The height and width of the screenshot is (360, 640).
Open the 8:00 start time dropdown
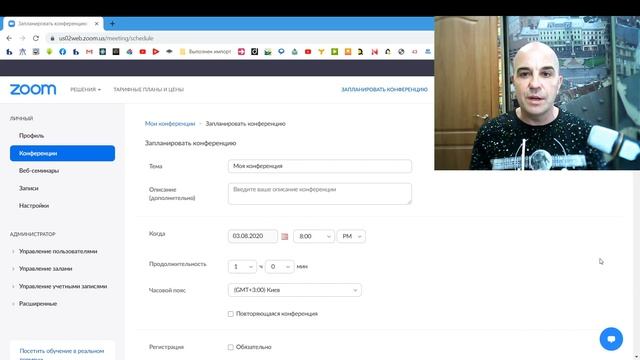(x=314, y=236)
